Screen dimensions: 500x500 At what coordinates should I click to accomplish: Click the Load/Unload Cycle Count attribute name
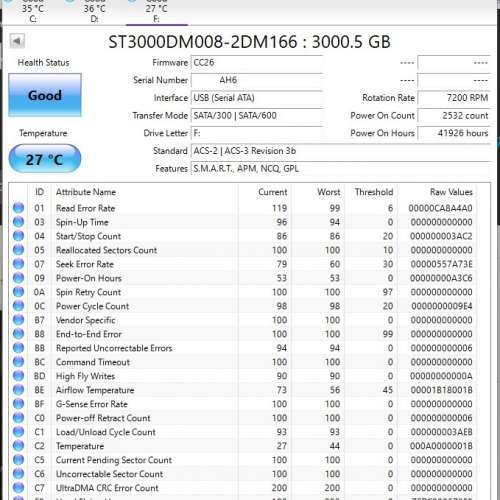(106, 432)
